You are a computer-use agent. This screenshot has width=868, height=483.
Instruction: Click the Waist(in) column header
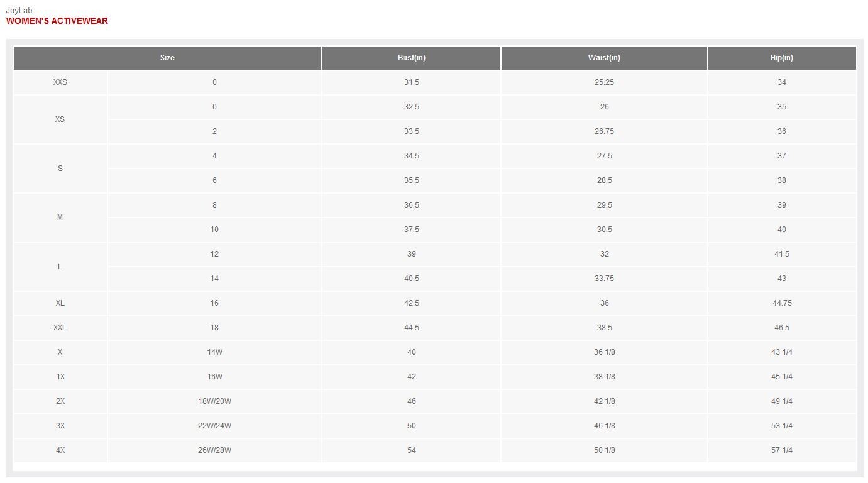pyautogui.click(x=604, y=58)
